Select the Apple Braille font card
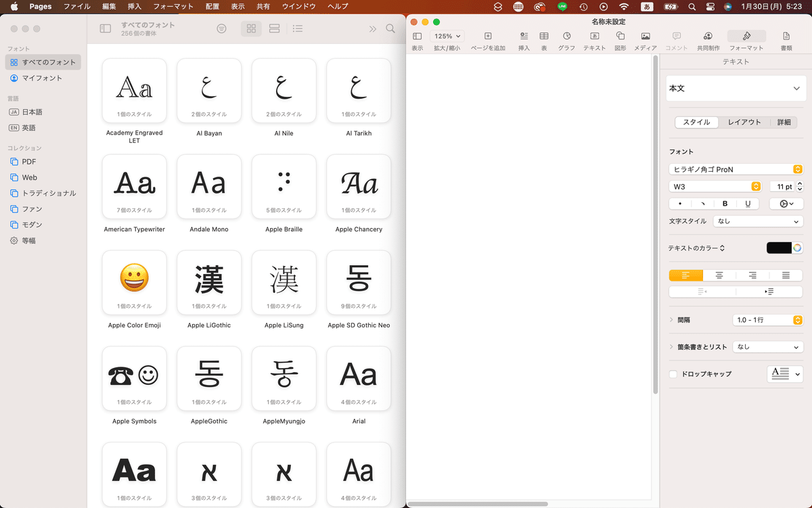This screenshot has height=508, width=812. pyautogui.click(x=284, y=187)
